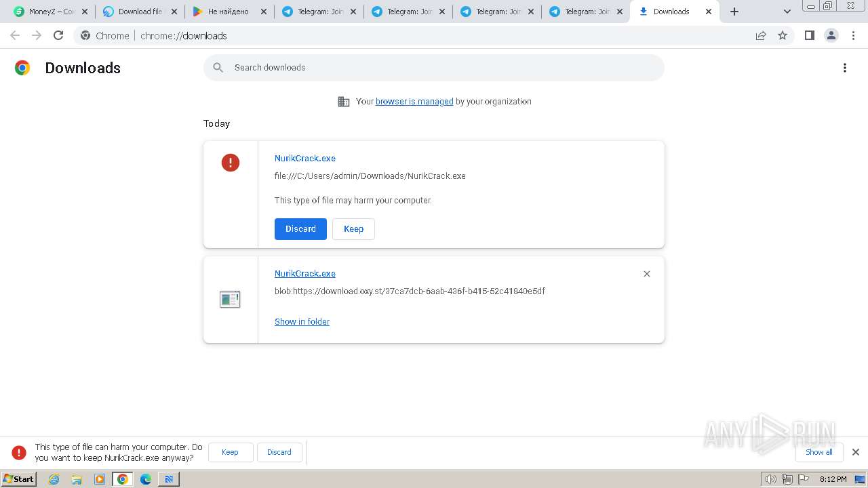868x488 pixels.
Task: Click Show all downloads button
Action: point(818,452)
